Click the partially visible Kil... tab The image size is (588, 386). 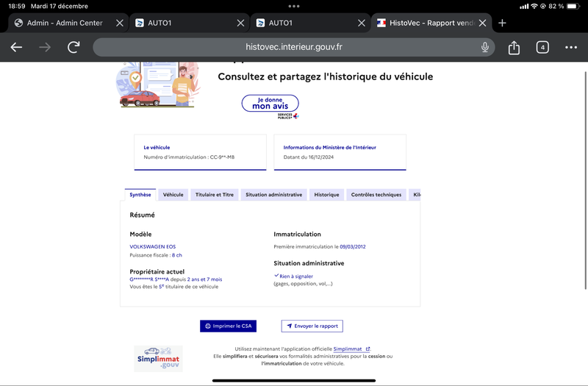coord(415,195)
